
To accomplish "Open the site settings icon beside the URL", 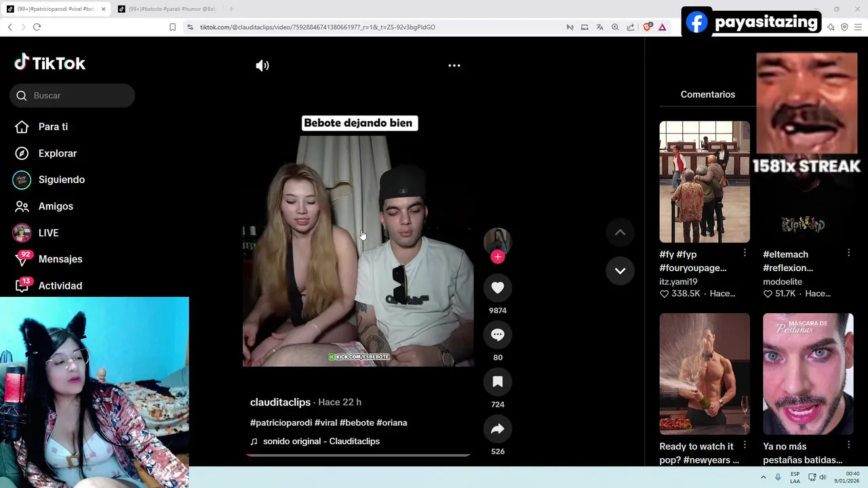I will coord(190,27).
